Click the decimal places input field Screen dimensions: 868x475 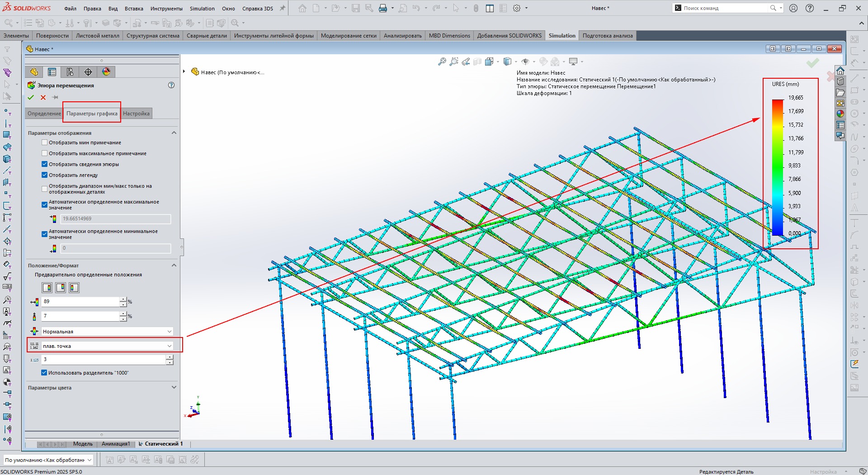point(104,360)
